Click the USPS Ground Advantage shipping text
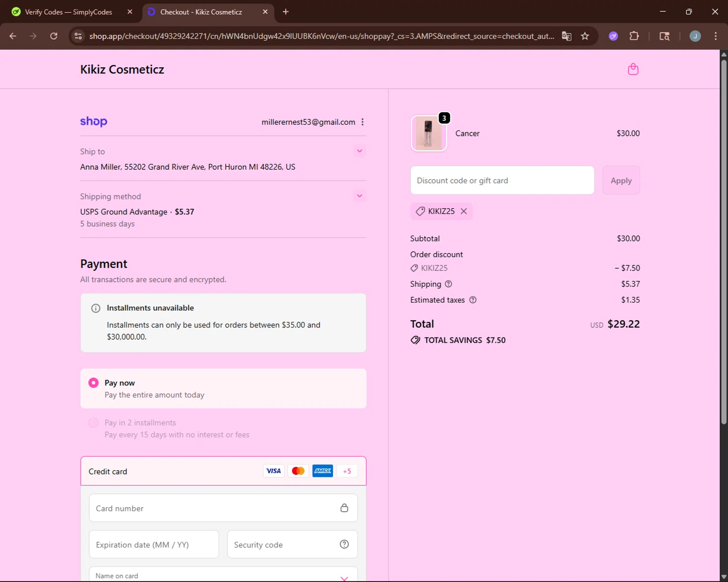728x582 pixels. [124, 212]
